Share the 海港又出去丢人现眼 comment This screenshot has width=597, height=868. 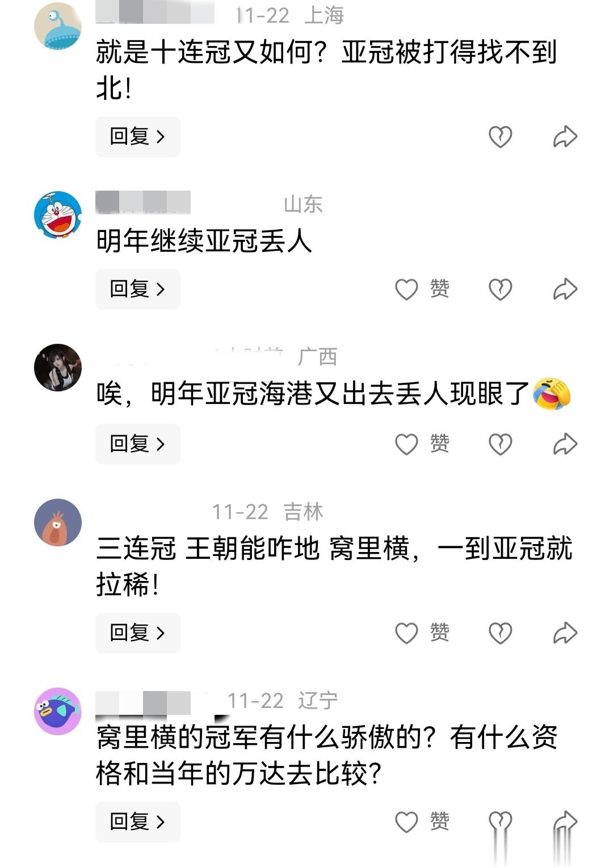pos(565,444)
